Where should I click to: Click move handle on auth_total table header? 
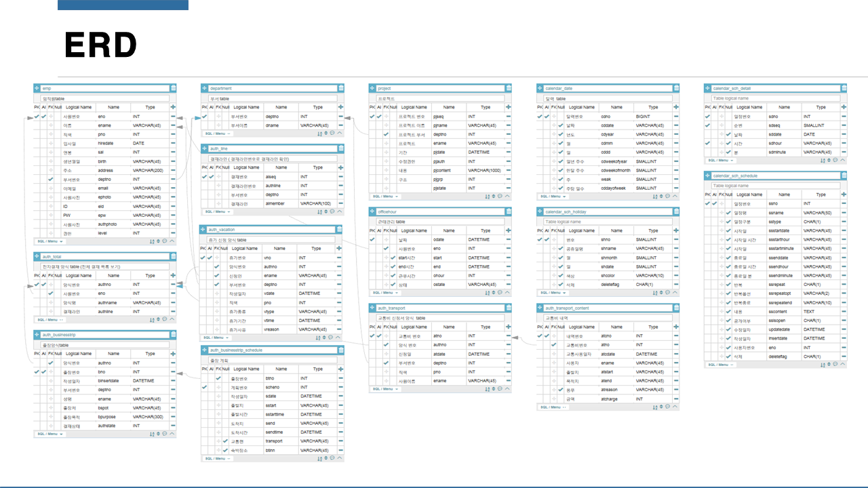[x=37, y=256]
